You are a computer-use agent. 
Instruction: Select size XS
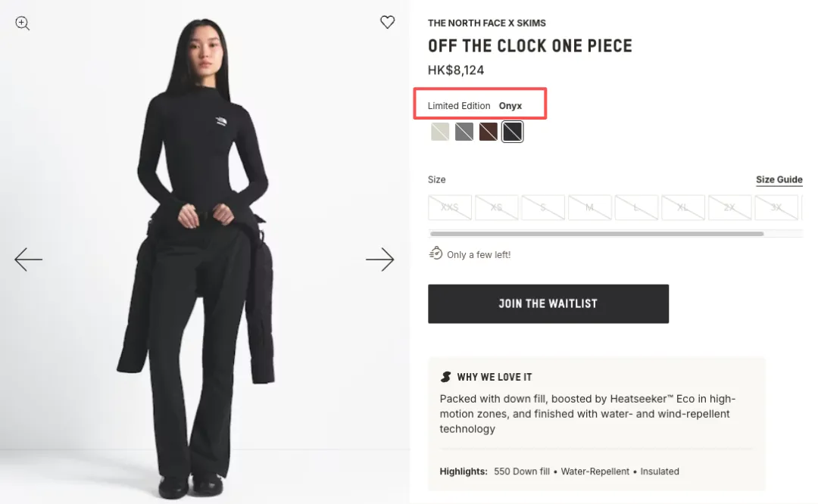(x=496, y=207)
